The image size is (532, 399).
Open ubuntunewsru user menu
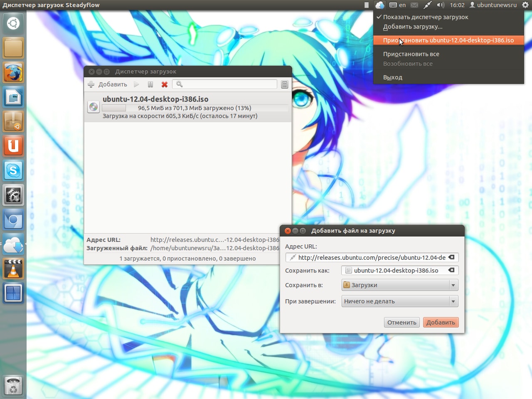(493, 5)
